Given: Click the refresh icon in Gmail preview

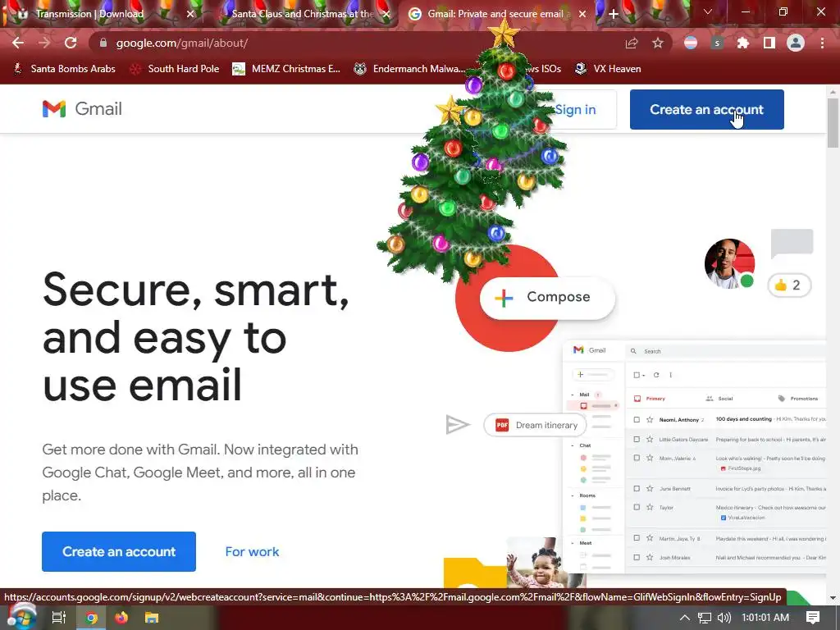Looking at the screenshot, I should (x=656, y=375).
